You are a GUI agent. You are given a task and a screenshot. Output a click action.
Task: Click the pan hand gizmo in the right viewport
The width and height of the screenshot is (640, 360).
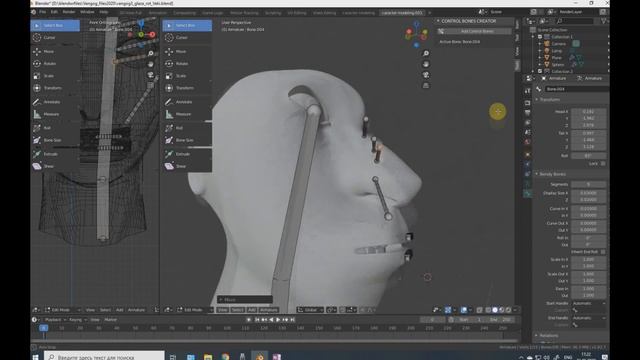coord(426,64)
